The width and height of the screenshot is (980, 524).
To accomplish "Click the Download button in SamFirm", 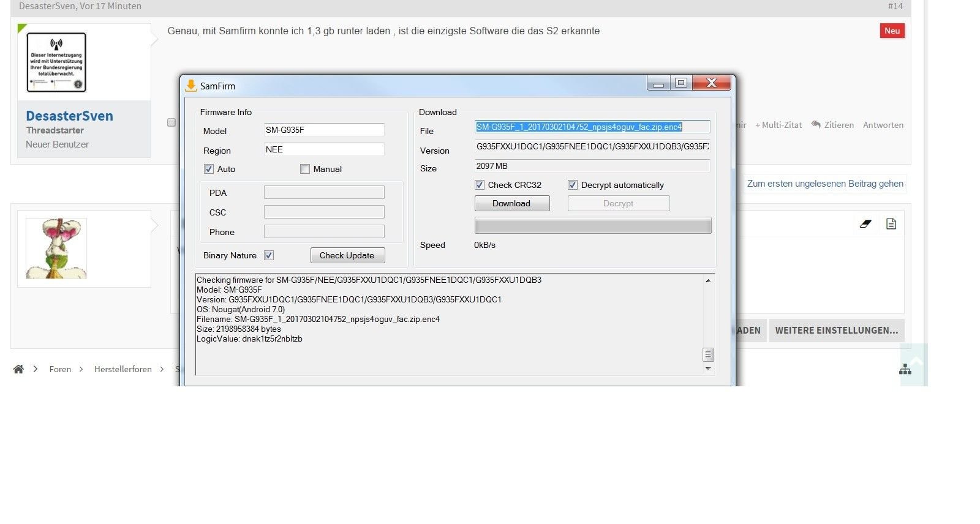I will click(512, 203).
